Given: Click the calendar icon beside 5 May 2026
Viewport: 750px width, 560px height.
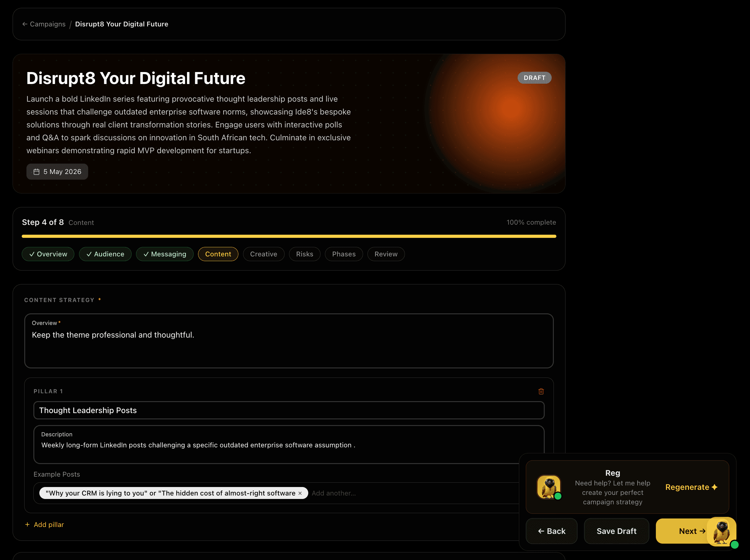Looking at the screenshot, I should [x=37, y=172].
